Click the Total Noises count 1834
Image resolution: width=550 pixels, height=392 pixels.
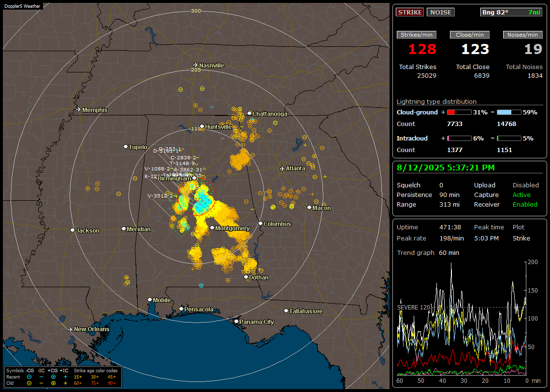[x=535, y=76]
